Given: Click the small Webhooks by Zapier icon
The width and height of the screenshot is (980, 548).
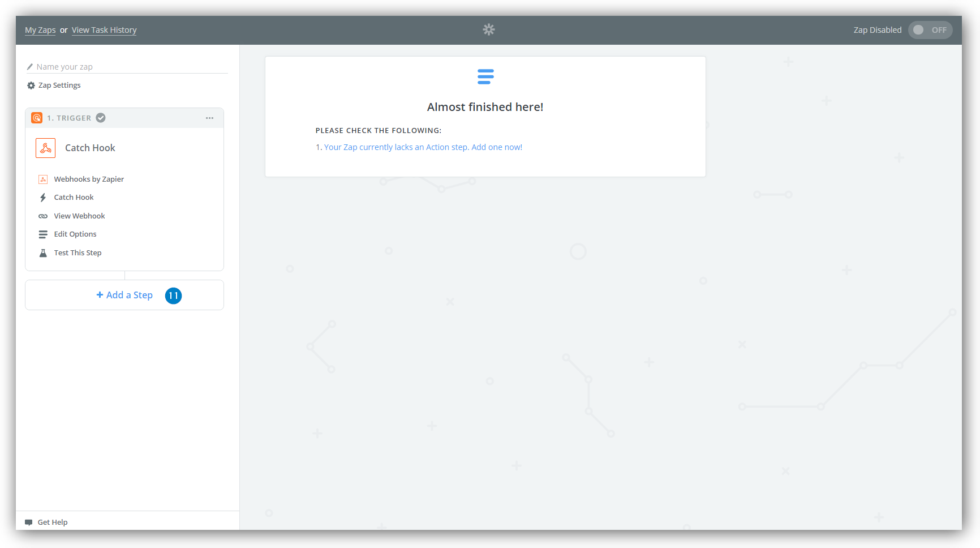Looking at the screenshot, I should pos(43,179).
